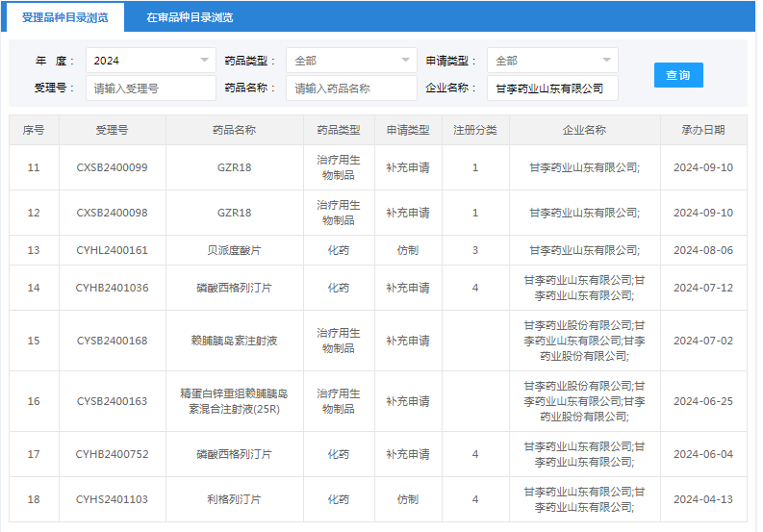Select the 企业名称 input with 甘李药业山东有限公司
This screenshot has width=763, height=532.
(552, 89)
